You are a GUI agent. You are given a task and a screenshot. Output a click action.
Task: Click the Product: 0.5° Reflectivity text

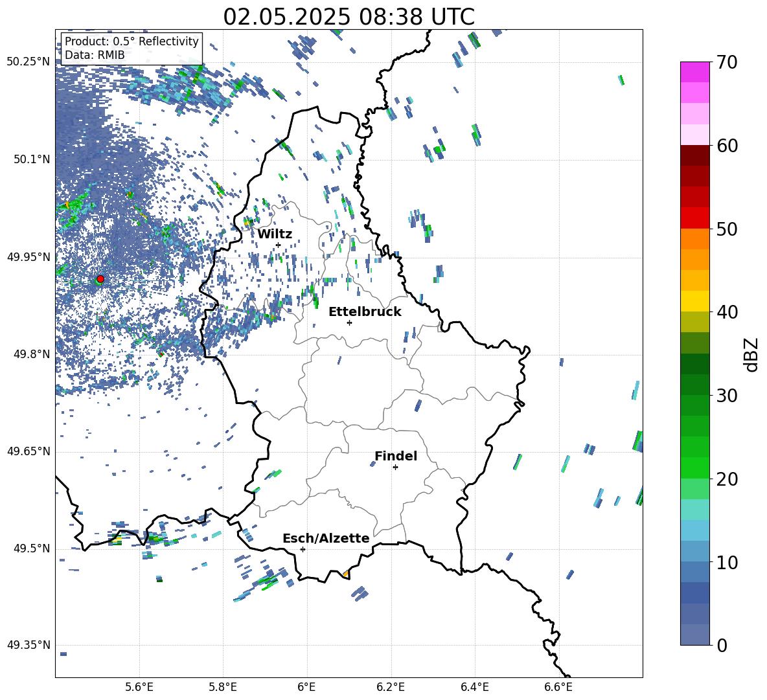click(x=132, y=41)
